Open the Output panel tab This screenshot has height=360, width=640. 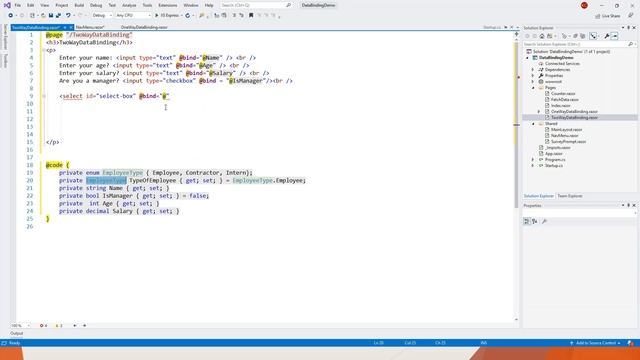click(x=17, y=333)
